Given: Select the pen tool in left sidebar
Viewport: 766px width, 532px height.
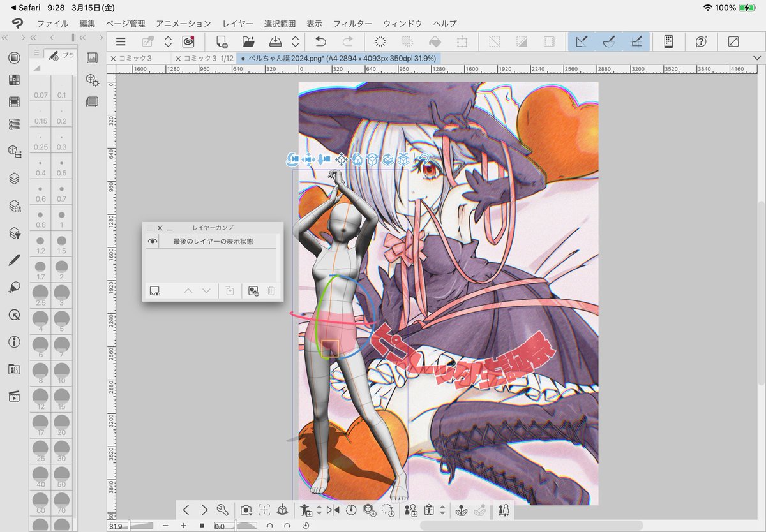Looking at the screenshot, I should 14,260.
